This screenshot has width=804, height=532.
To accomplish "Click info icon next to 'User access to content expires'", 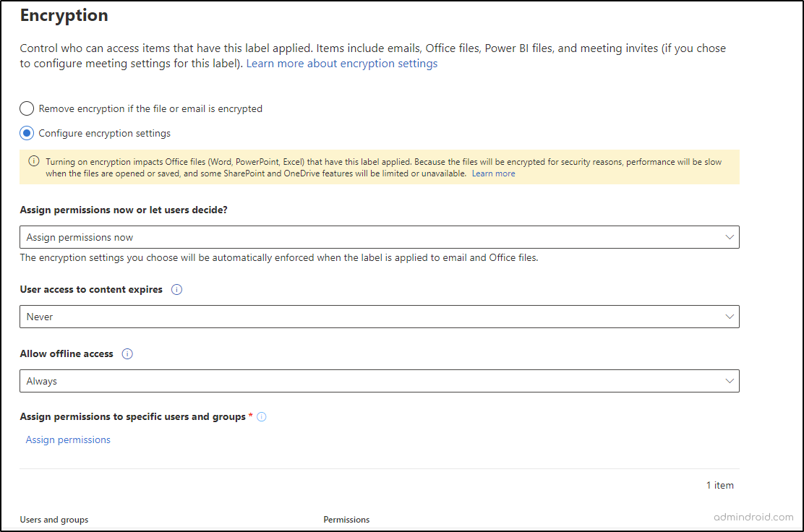I will [176, 290].
